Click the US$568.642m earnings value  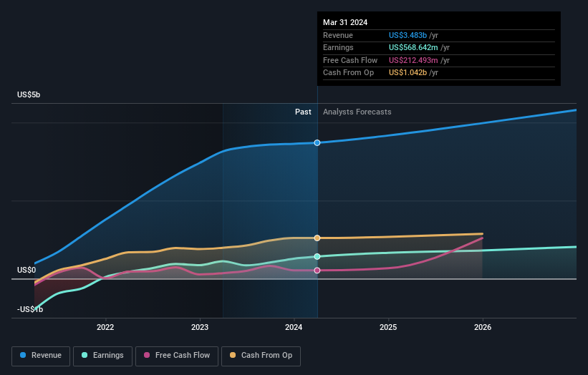coord(413,47)
